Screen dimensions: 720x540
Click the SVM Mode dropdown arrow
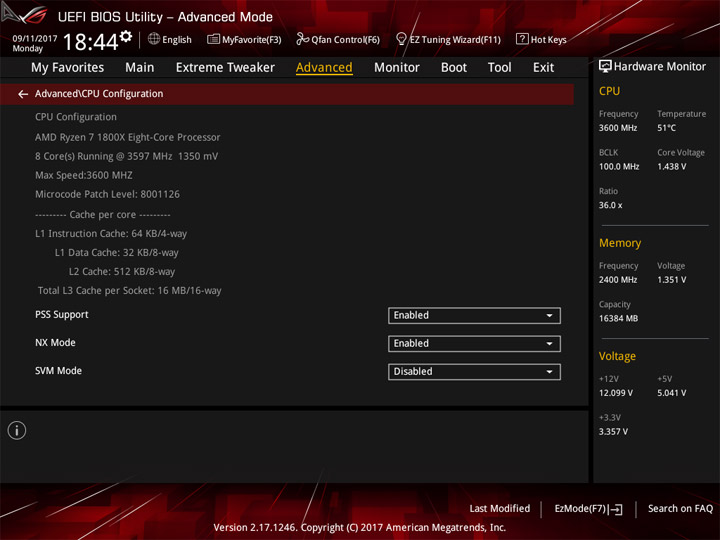(549, 371)
